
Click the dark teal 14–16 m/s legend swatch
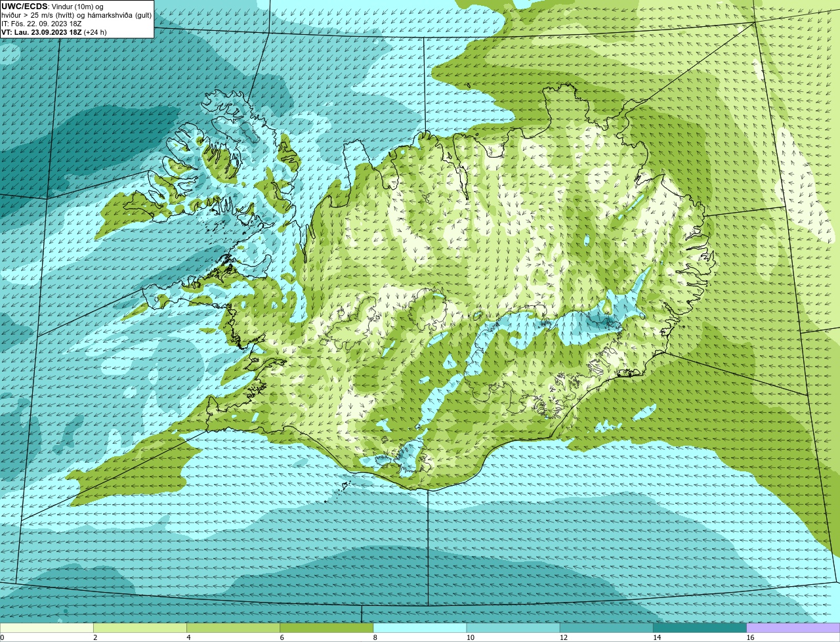(x=700, y=628)
